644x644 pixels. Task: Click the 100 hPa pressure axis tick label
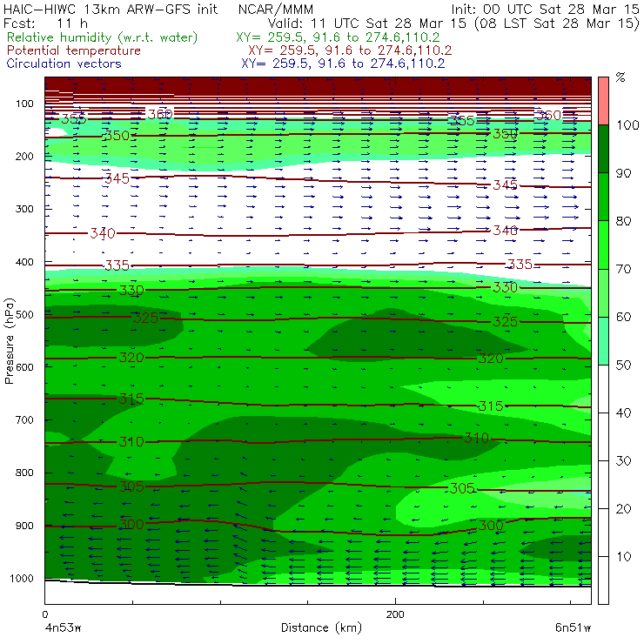pos(24,104)
